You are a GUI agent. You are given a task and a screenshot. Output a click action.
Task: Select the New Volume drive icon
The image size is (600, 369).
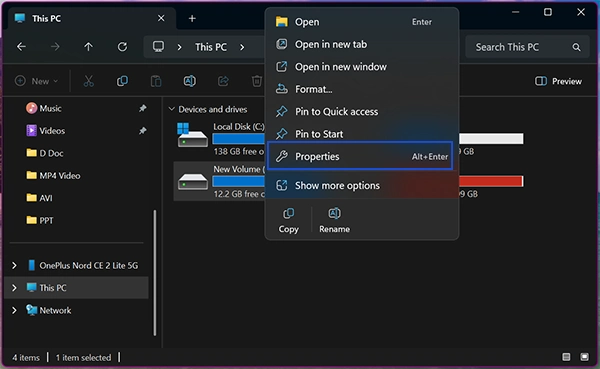click(192, 181)
